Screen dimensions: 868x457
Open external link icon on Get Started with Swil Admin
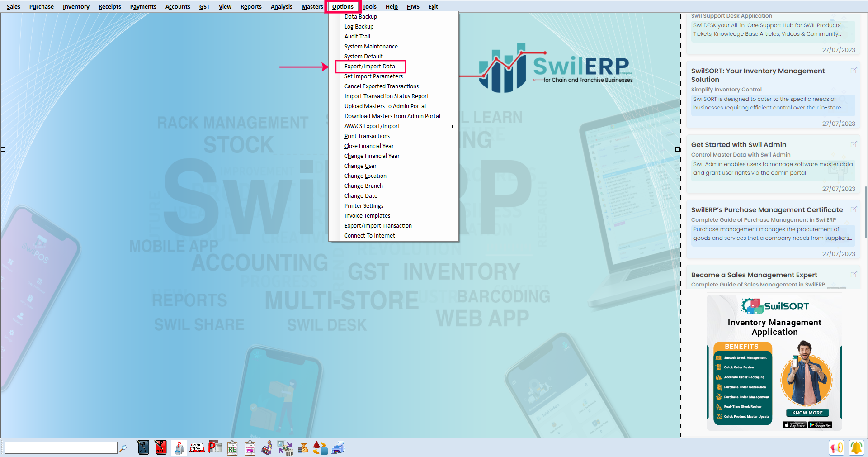click(x=854, y=144)
